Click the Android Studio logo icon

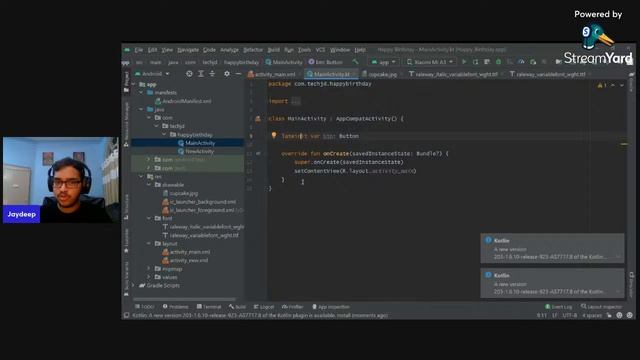pos(127,50)
